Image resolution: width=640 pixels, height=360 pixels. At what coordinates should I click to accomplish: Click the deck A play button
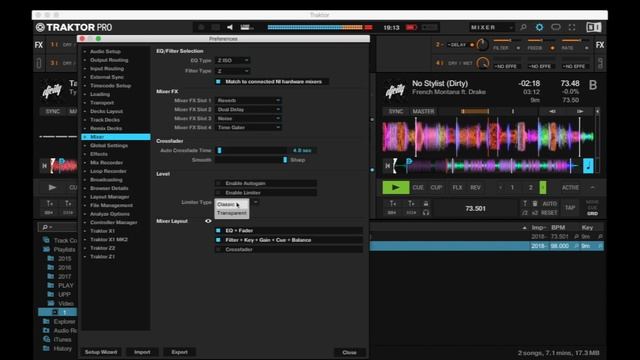tap(52, 187)
